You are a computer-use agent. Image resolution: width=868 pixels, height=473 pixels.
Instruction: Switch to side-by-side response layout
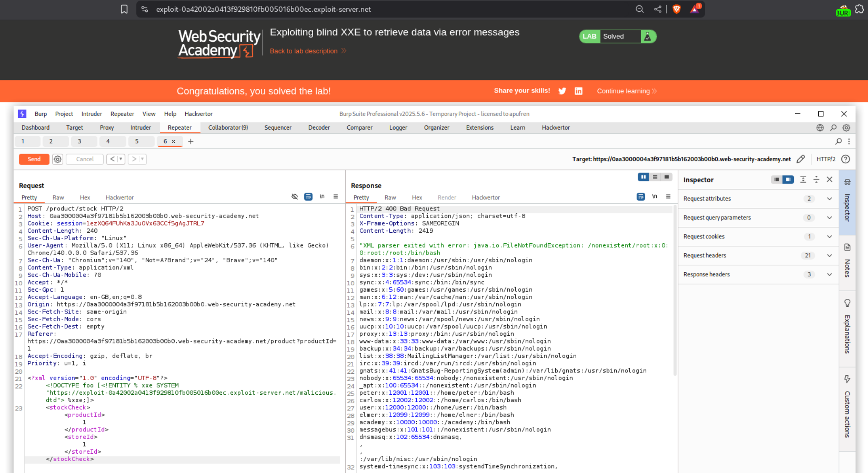[643, 177]
